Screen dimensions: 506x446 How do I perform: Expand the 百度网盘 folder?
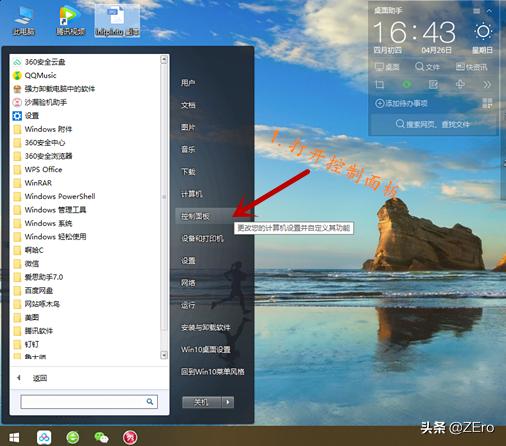[33, 290]
